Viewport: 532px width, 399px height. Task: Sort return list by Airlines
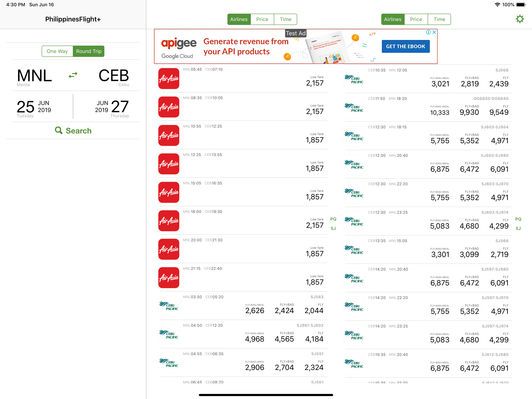point(393,19)
